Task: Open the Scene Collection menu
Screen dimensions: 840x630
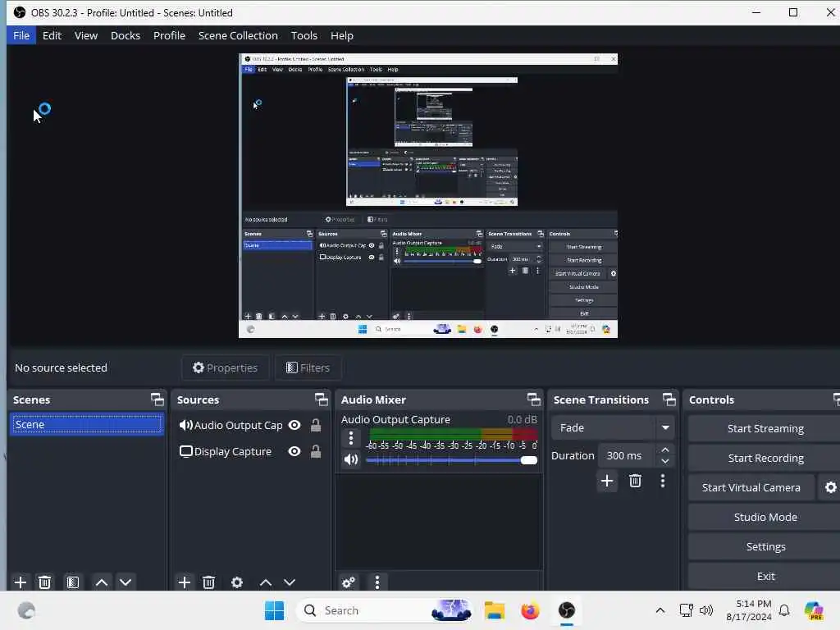Action: 238,35
